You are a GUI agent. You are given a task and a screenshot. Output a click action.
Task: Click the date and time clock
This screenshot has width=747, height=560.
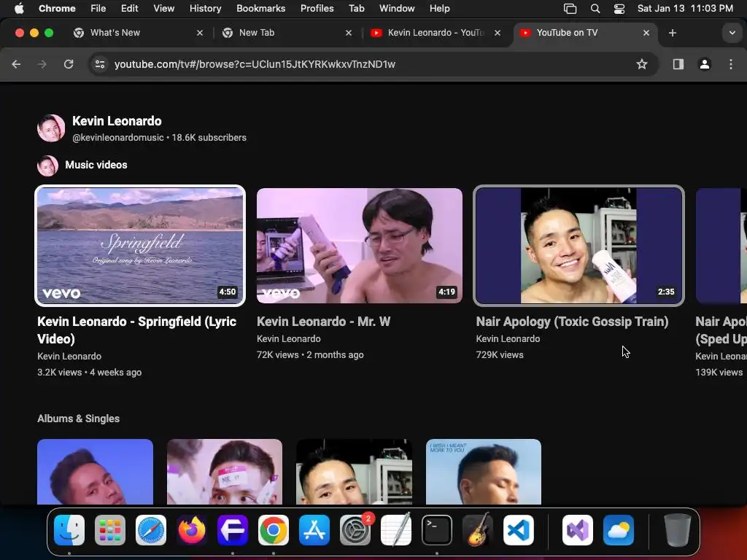685,8
